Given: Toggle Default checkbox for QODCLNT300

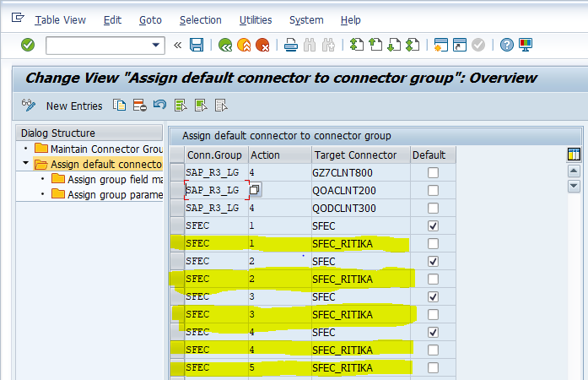Looking at the screenshot, I should (x=433, y=208).
